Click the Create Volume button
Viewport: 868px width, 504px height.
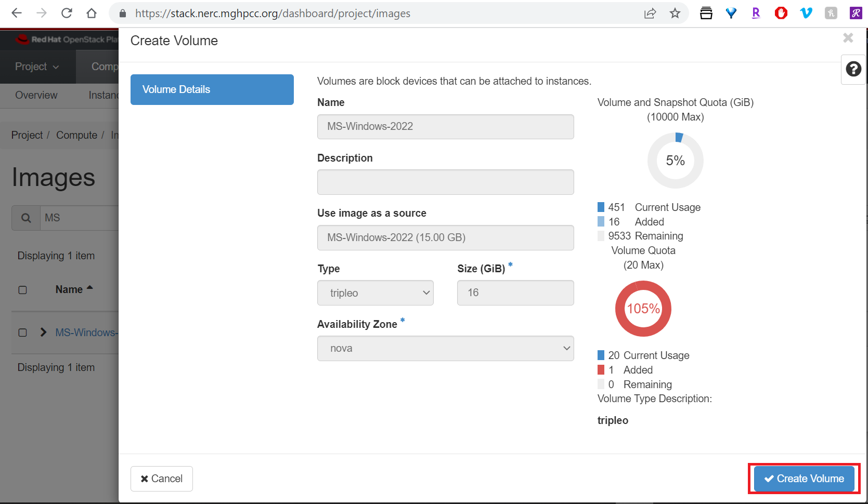coord(804,479)
